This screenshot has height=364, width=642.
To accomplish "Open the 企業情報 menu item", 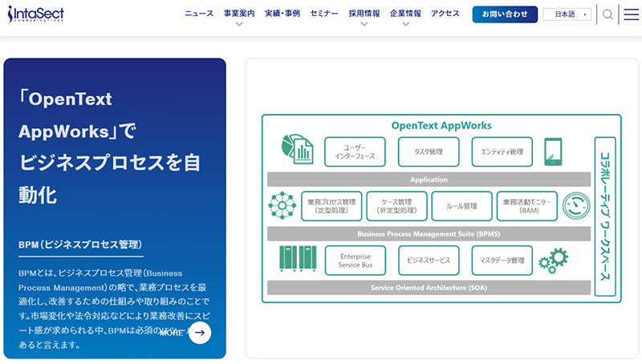I will [405, 14].
